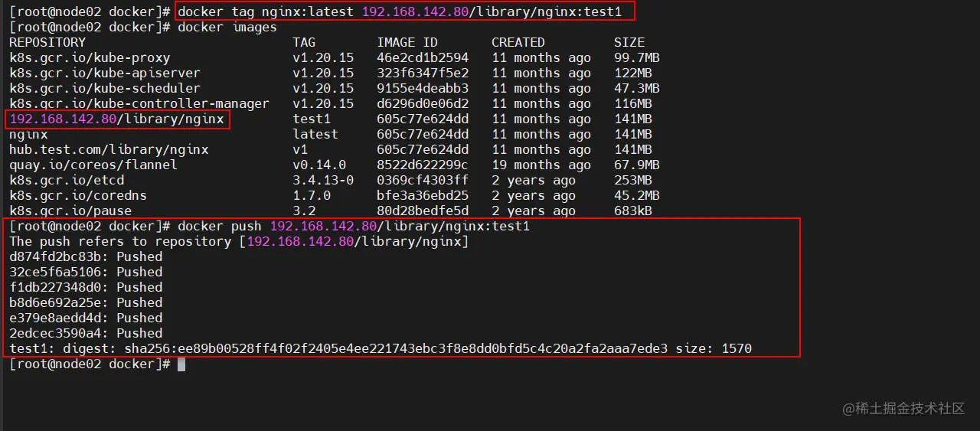Viewport: 980px width, 431px height.
Task: Click the tag 3.2 of pause
Action: click(x=304, y=211)
